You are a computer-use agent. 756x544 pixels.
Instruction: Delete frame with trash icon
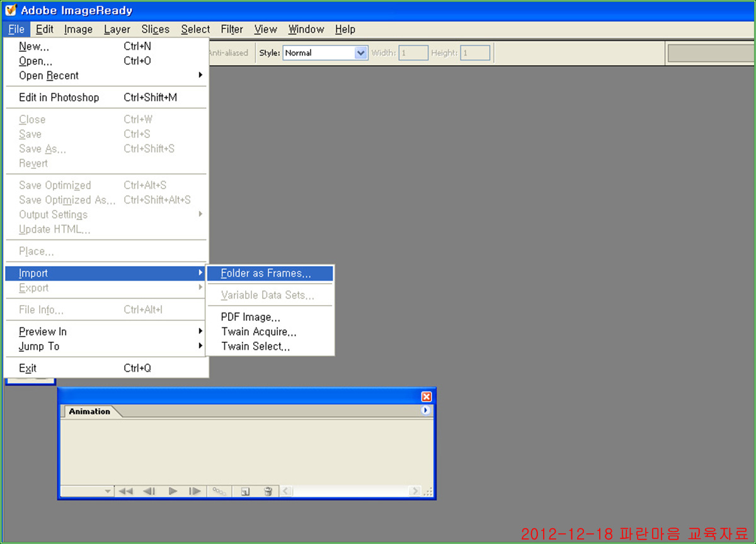pos(268,491)
